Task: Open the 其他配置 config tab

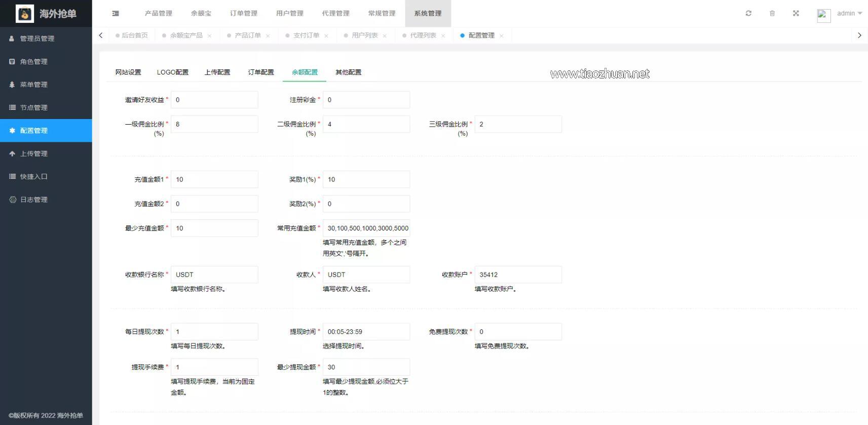Action: coord(349,72)
